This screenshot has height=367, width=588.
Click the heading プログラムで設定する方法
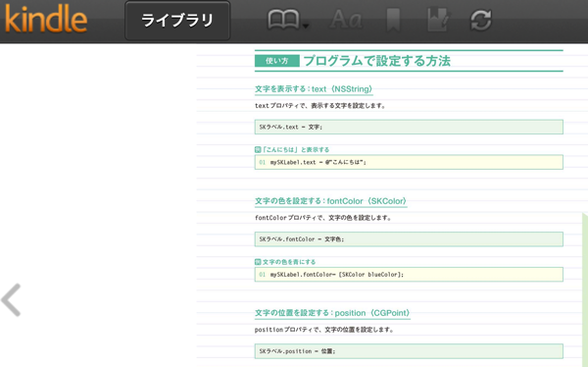[377, 61]
